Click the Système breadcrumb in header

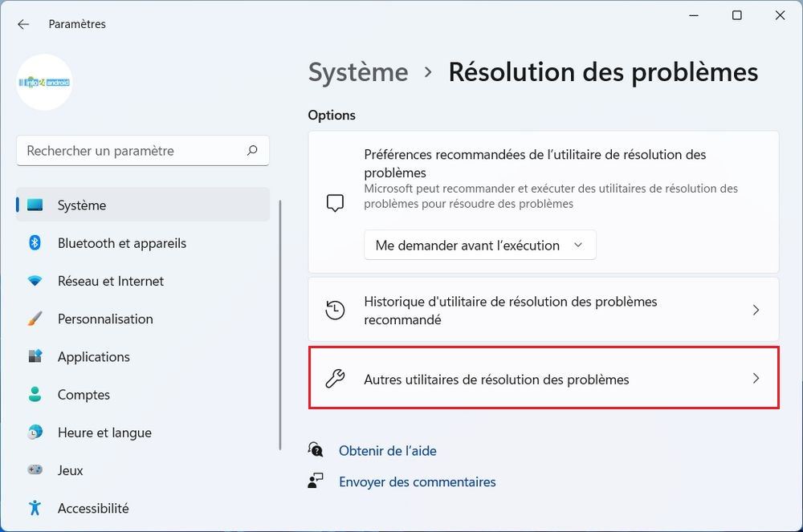point(358,72)
